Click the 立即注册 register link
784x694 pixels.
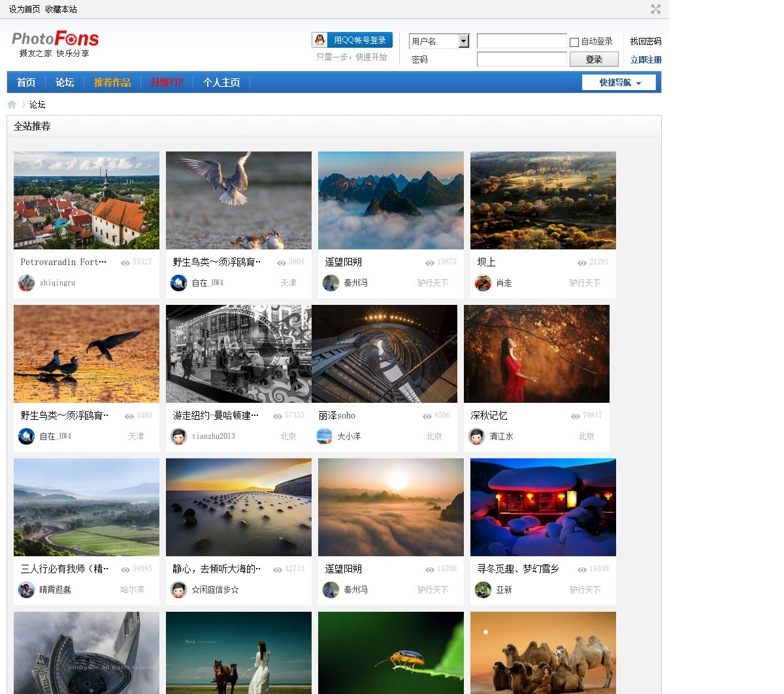pos(645,59)
